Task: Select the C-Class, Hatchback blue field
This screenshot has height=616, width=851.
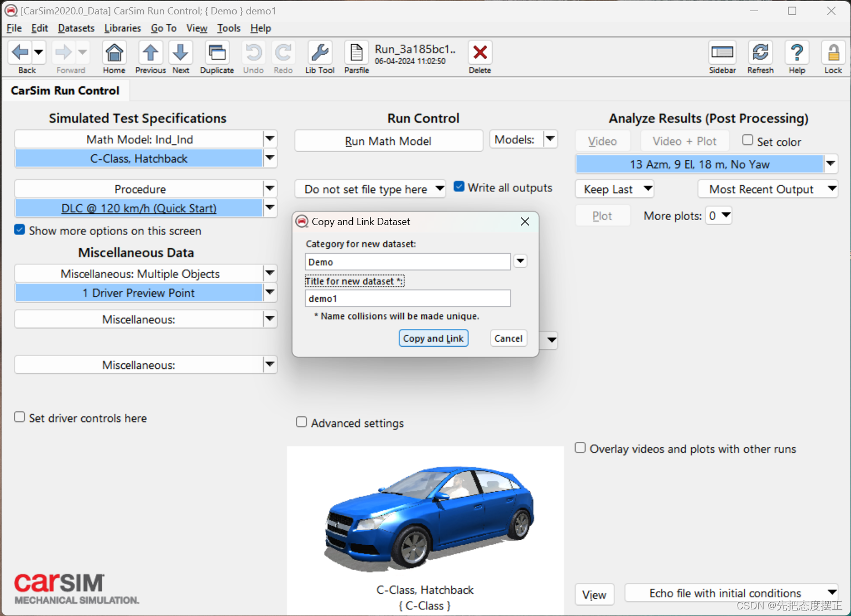Action: [139, 159]
